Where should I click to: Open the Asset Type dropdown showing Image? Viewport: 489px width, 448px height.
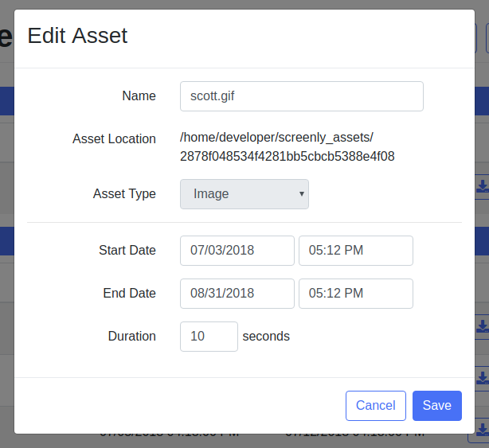[244, 194]
